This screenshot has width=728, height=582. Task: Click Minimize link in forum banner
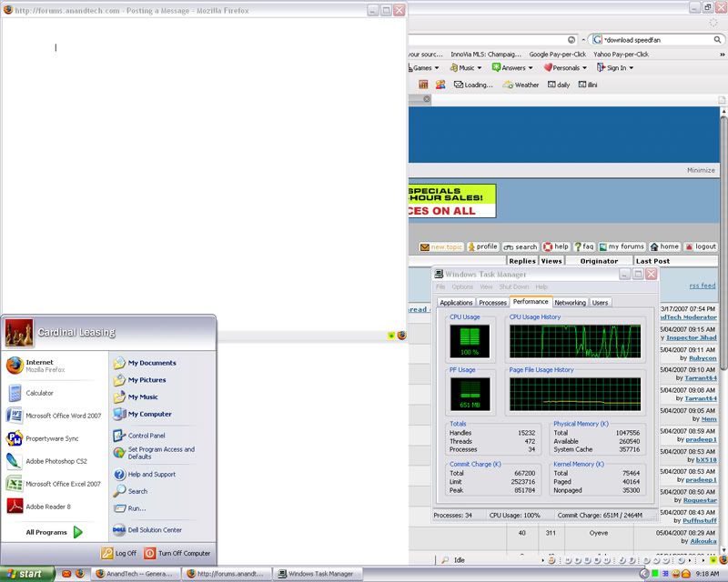(701, 170)
